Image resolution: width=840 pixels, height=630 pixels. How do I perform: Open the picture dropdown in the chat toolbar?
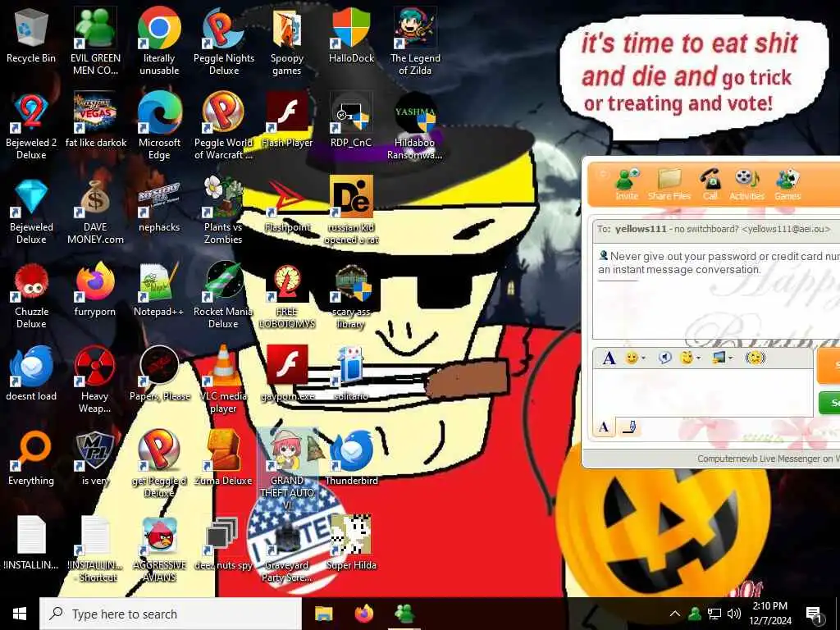point(722,358)
